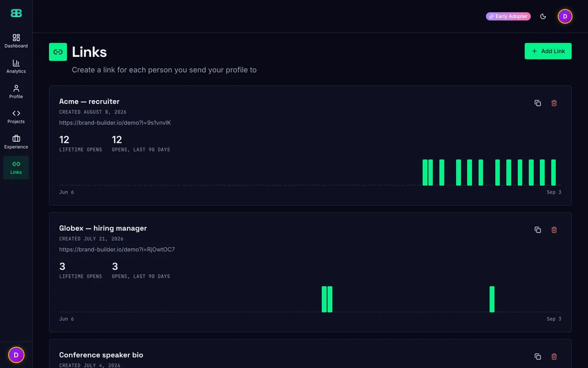This screenshot has height=368, width=588.
Task: Click Acme lifetime opens count 12
Action: (64, 140)
